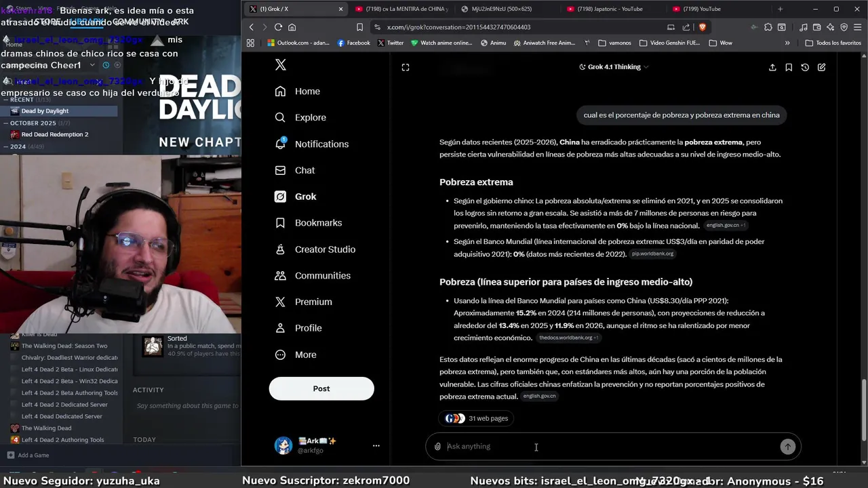Open the browser apps grid icon in bookmarks bar

pos(250,43)
